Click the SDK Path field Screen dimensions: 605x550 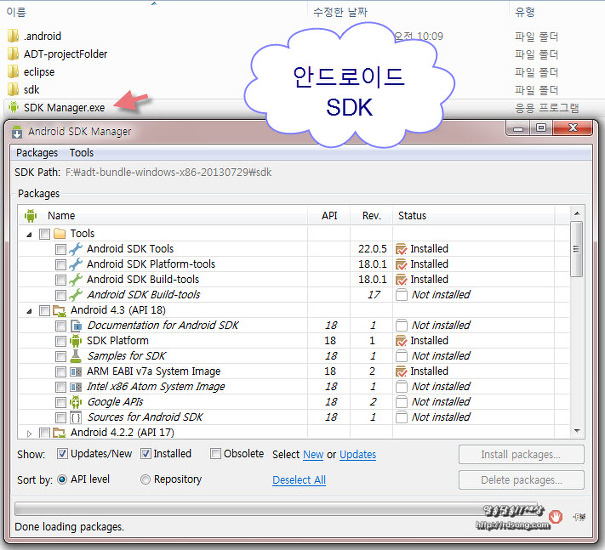tap(169, 172)
